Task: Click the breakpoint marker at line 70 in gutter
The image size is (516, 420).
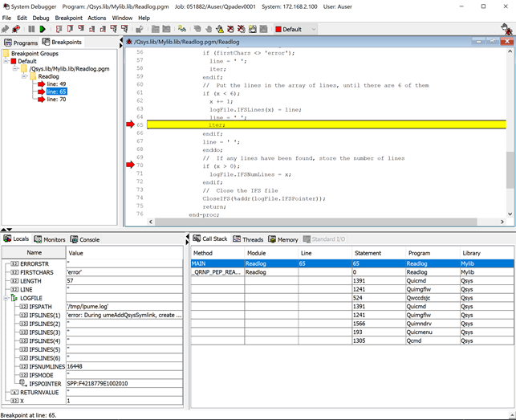Action: (131, 165)
